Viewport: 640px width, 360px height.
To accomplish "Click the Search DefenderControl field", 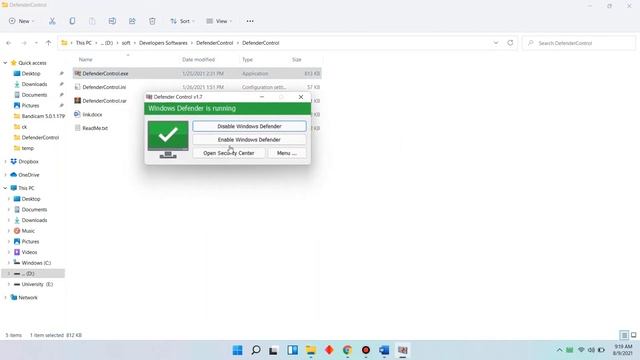I will coord(579,43).
